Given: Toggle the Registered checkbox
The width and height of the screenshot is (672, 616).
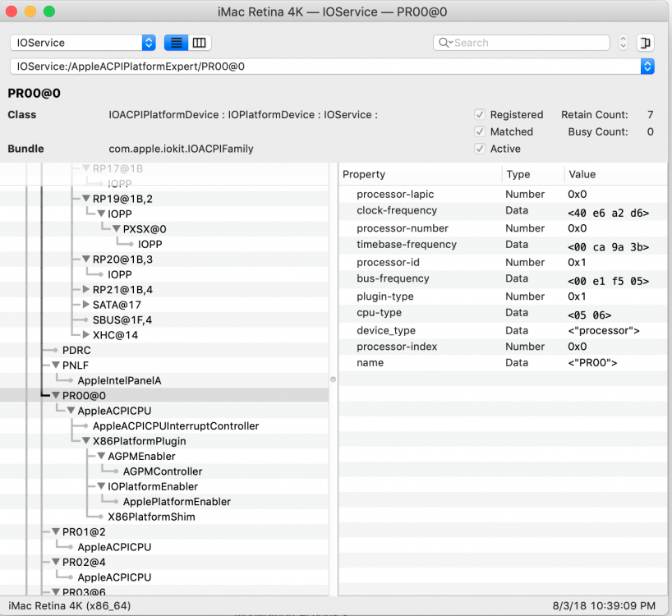Looking at the screenshot, I should pyautogui.click(x=480, y=114).
